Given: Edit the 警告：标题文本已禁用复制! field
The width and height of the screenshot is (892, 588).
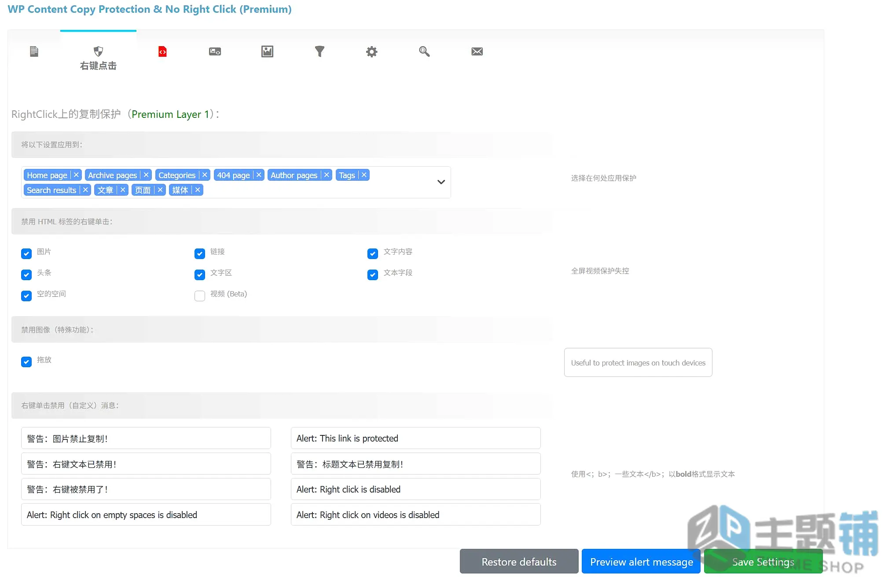Looking at the screenshot, I should 416,464.
